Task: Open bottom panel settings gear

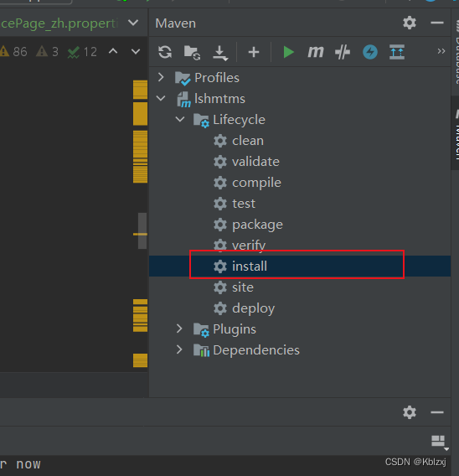Action: [410, 412]
